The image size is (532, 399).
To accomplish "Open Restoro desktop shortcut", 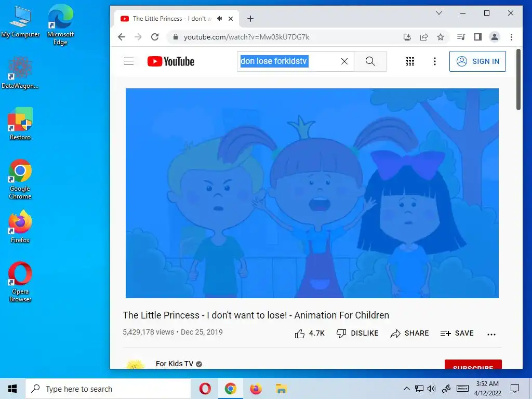I will (x=20, y=124).
